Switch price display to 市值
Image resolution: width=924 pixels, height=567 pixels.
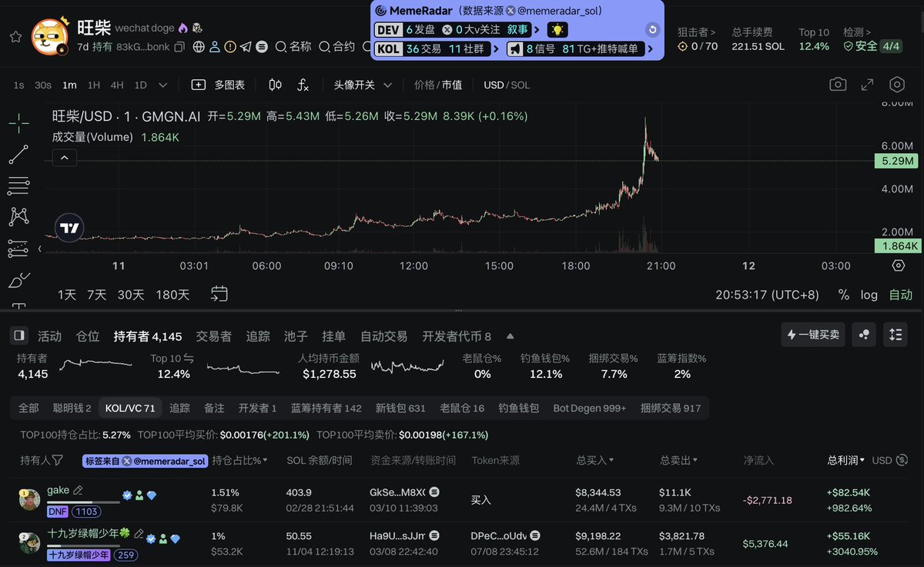451,85
